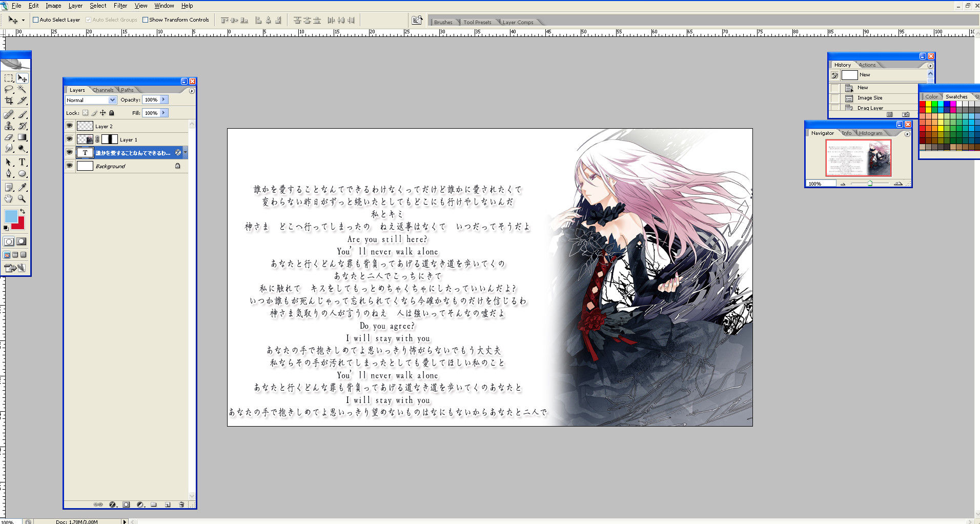Select the Eyedropper tool
The width and height of the screenshot is (980, 524).
(22, 187)
